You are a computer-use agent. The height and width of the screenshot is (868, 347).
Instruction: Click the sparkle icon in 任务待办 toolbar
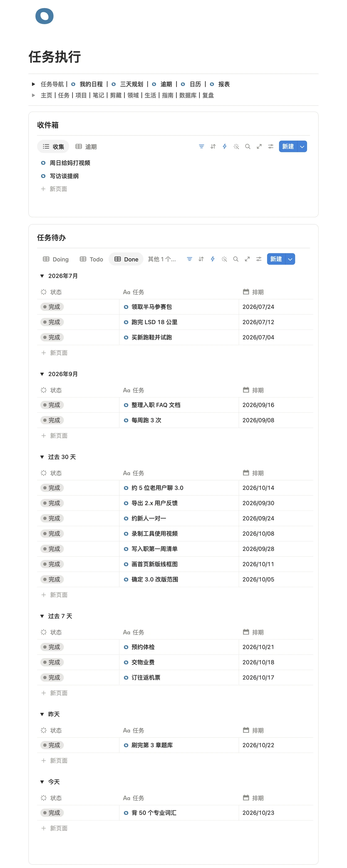[224, 259]
